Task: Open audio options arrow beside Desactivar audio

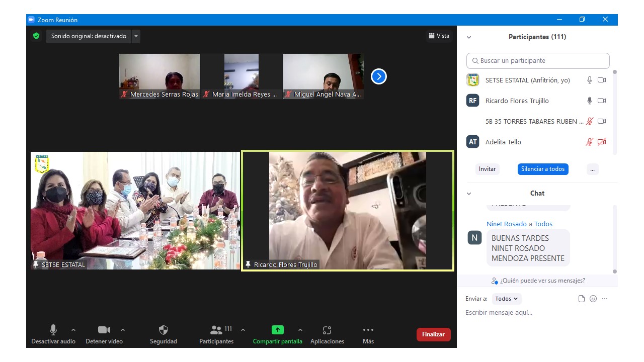Action: coord(73,330)
